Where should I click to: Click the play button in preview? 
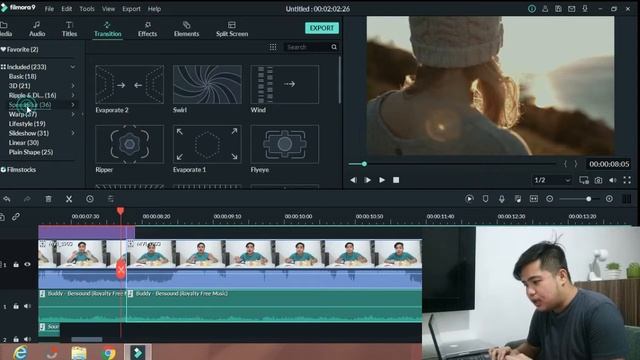pyautogui.click(x=382, y=180)
